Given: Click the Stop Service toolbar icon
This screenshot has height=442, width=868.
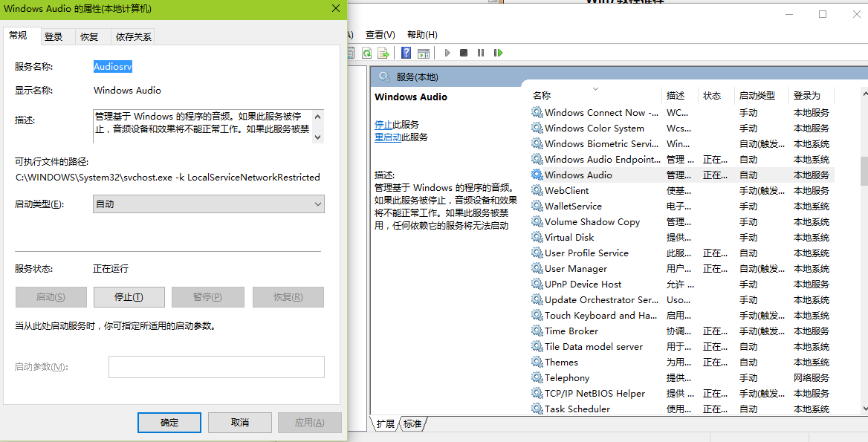Looking at the screenshot, I should (463, 53).
